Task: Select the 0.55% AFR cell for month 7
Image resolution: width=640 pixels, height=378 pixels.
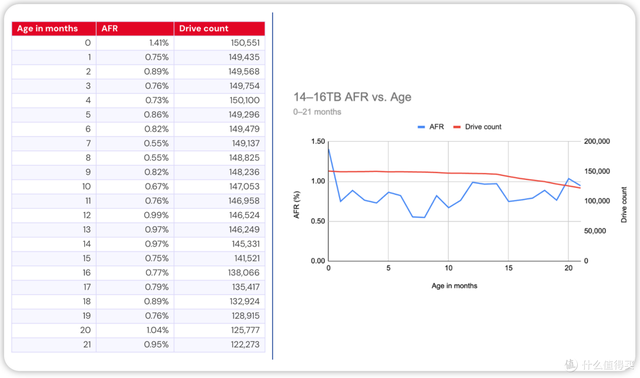Action: (x=135, y=143)
